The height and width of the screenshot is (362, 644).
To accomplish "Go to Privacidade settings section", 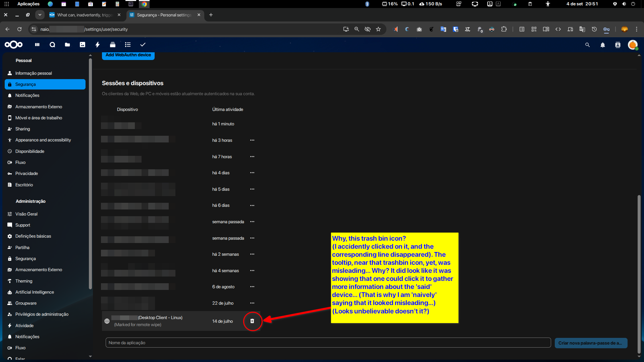I will (26, 173).
